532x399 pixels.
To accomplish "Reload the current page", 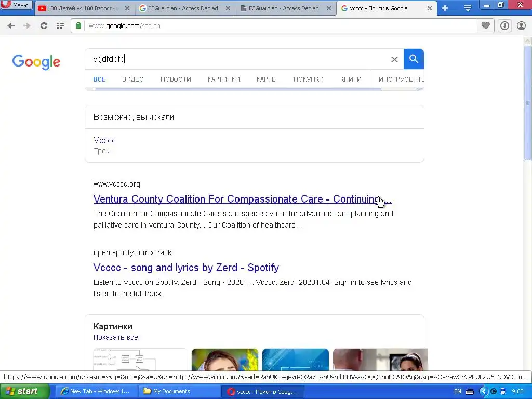I will tap(44, 26).
